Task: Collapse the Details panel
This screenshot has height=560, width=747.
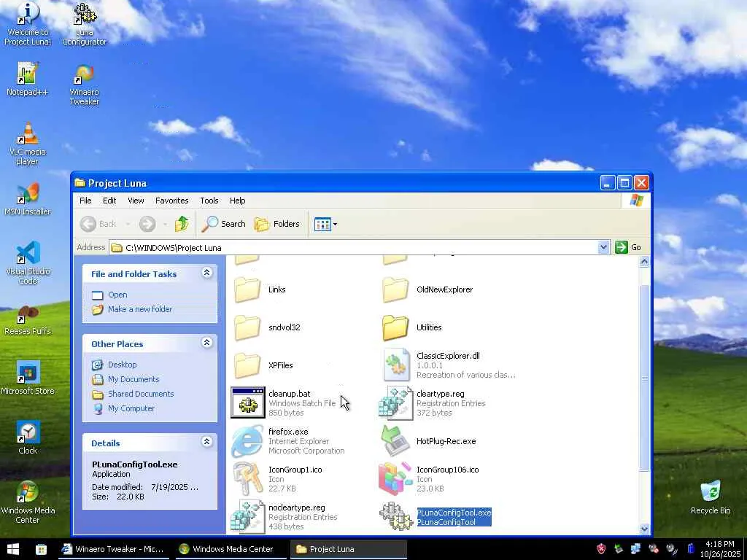Action: click(x=206, y=441)
